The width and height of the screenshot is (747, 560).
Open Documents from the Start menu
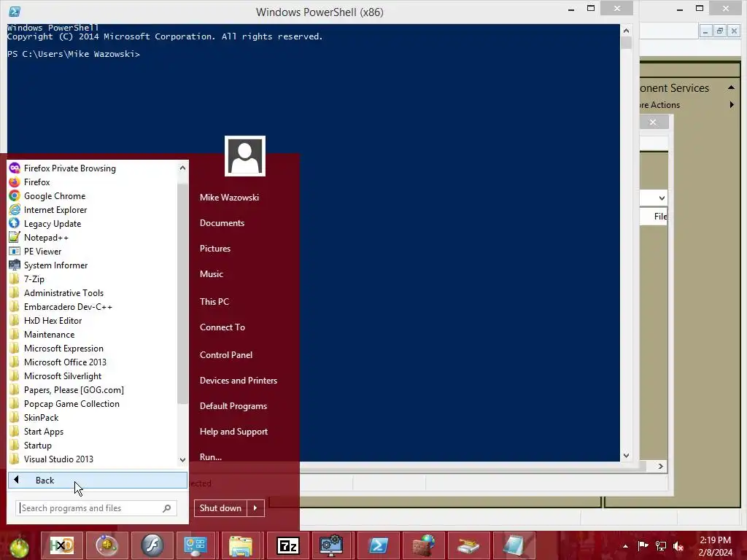click(222, 223)
